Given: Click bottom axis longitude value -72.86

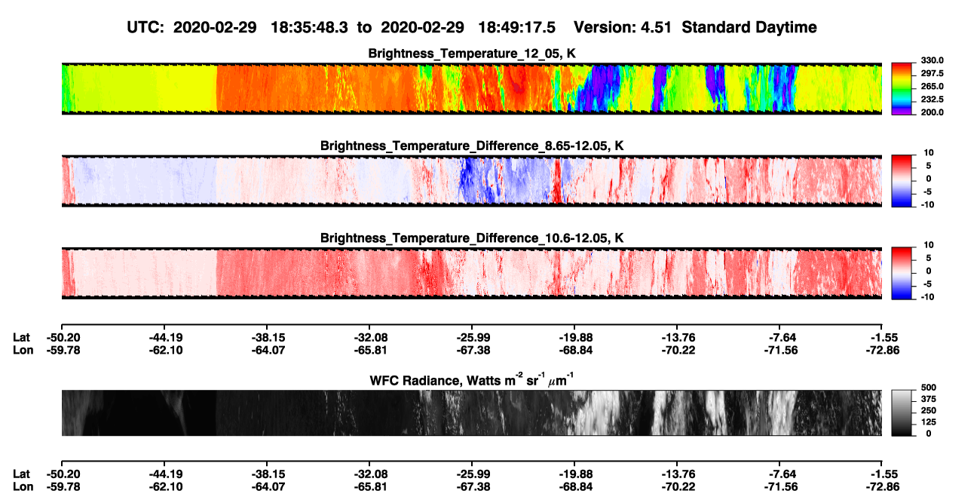Looking at the screenshot, I should (x=883, y=486).
